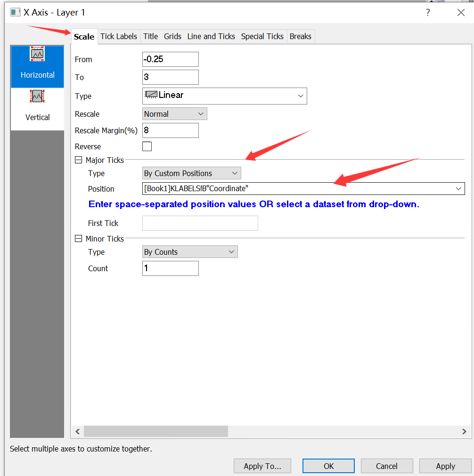
Task: Click the scroll right arrow
Action: 464,431
